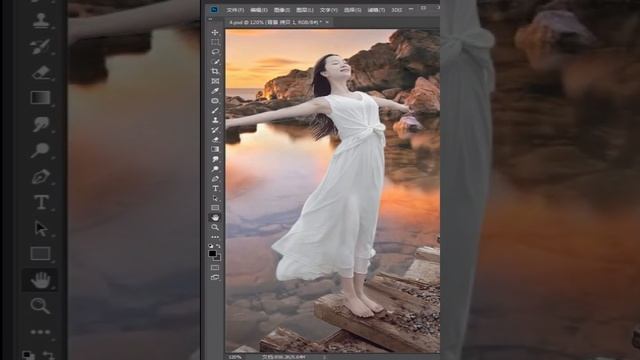This screenshot has height=360, width=640.
Task: Select the Spot Healing Brush tool
Action: pyautogui.click(x=215, y=101)
